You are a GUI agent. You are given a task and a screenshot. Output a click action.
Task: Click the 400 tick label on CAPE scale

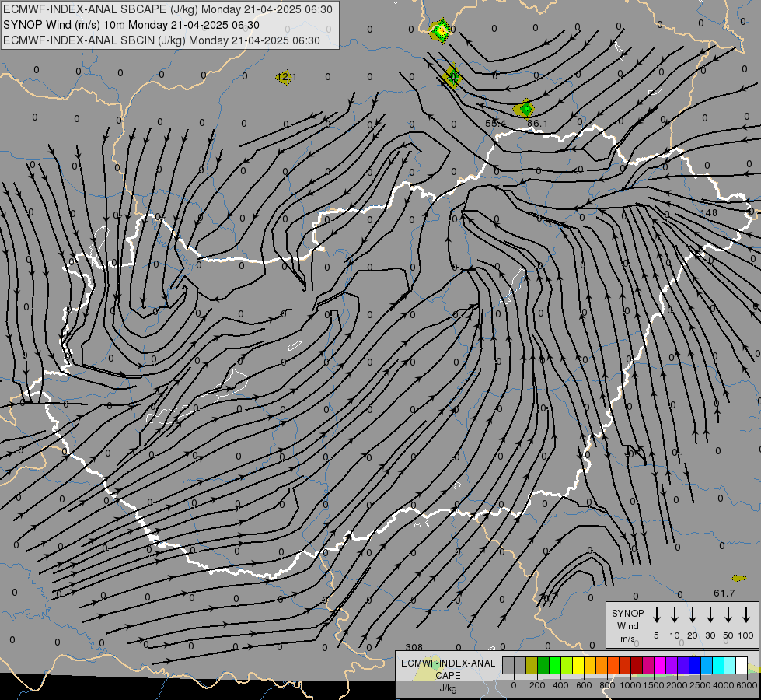pos(560,685)
